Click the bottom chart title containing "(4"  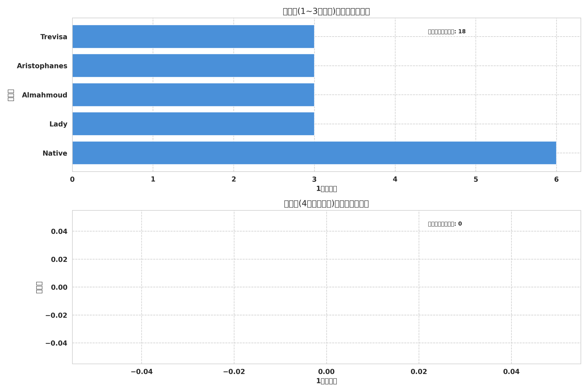tap(326, 204)
